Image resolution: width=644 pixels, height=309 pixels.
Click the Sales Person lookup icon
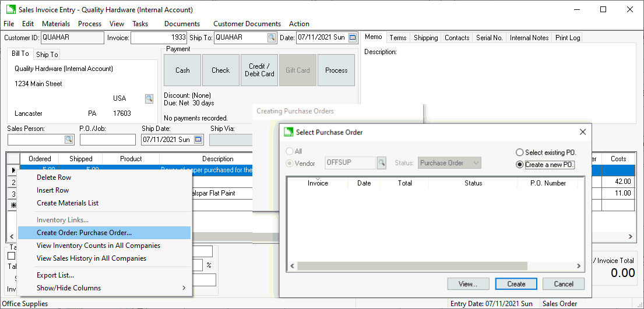tap(69, 140)
